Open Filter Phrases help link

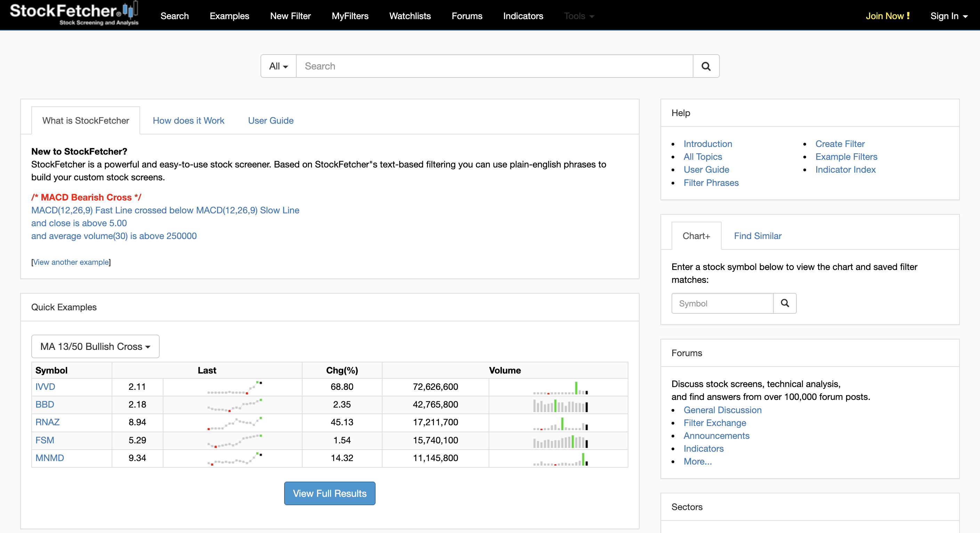tap(711, 183)
